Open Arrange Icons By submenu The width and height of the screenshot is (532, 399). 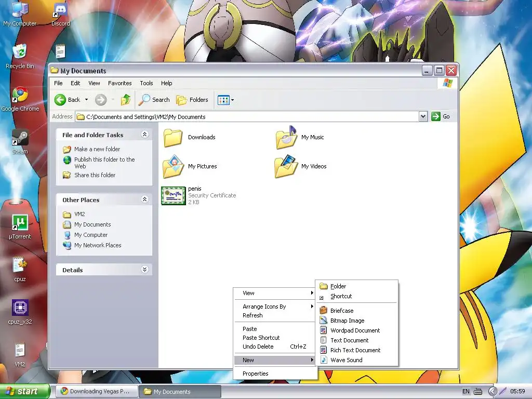[274, 307]
